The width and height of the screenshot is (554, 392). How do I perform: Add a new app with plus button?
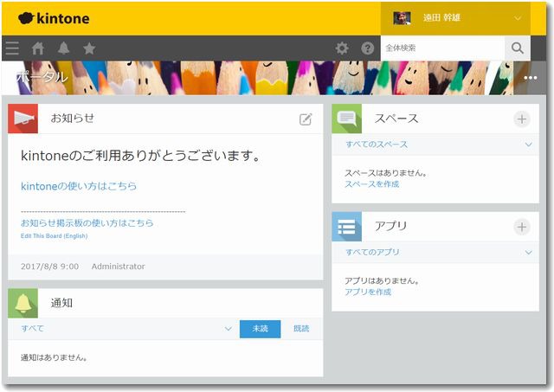click(522, 227)
